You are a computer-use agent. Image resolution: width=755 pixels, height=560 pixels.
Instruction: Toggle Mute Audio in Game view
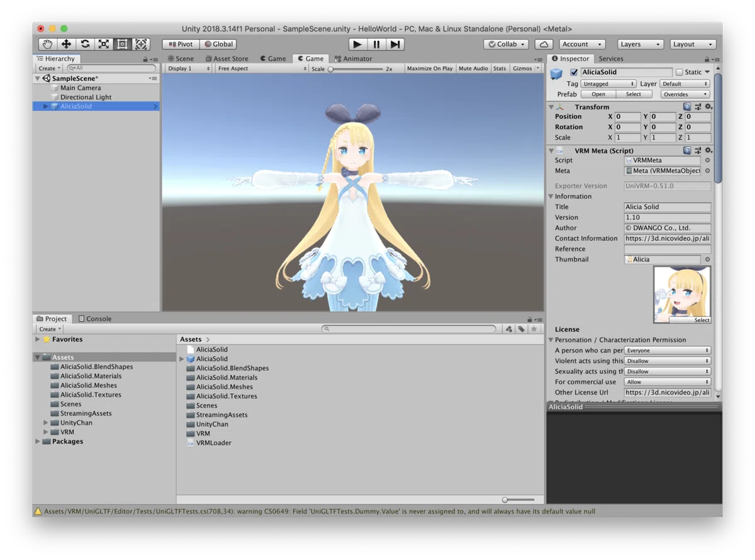click(473, 69)
